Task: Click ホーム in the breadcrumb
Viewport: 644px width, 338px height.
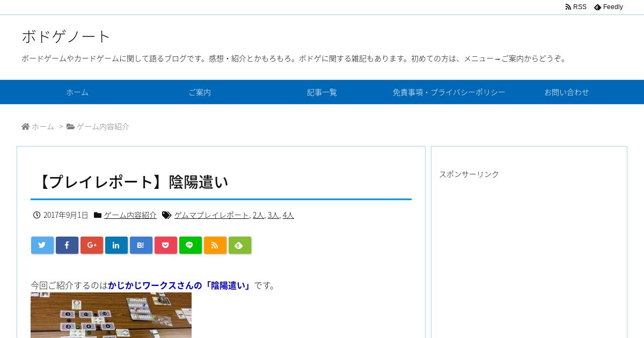Action: tap(43, 127)
